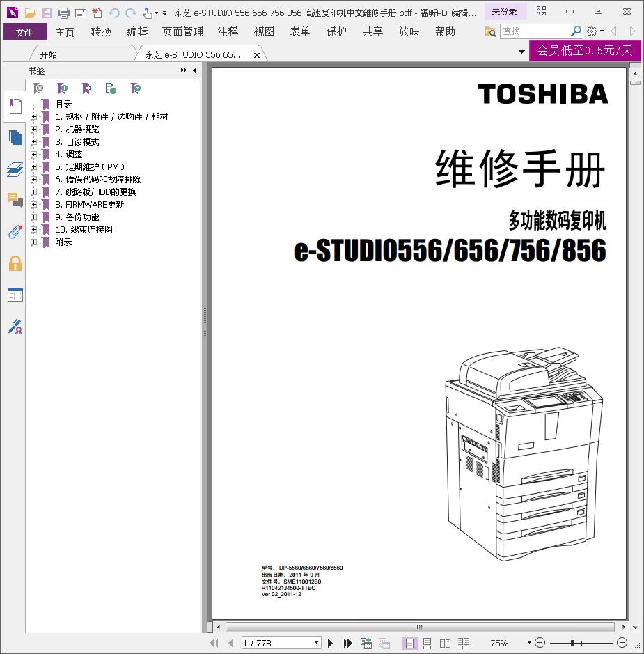Switch to the 注释 ribbon tab
Viewport: 644px width, 654px height.
pos(228,32)
